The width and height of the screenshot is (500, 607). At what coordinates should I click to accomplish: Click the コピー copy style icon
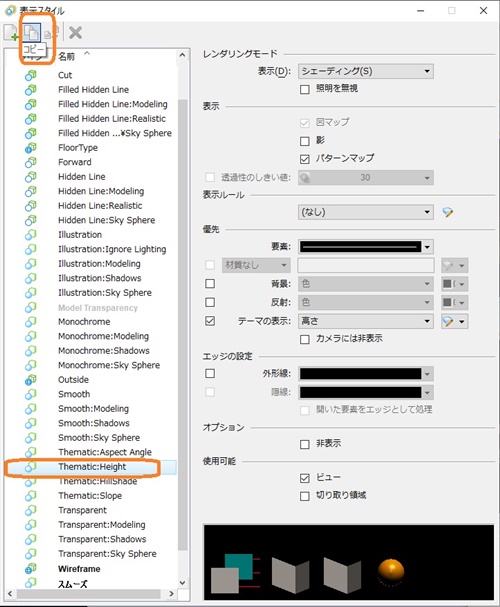pos(31,33)
